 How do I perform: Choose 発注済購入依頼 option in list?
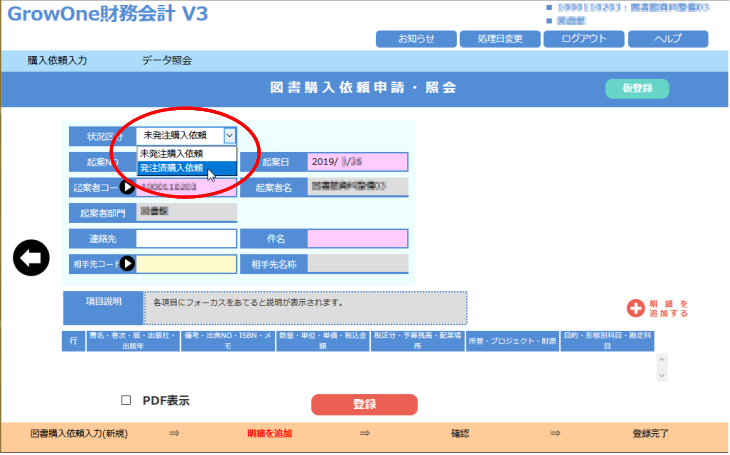tap(187, 168)
